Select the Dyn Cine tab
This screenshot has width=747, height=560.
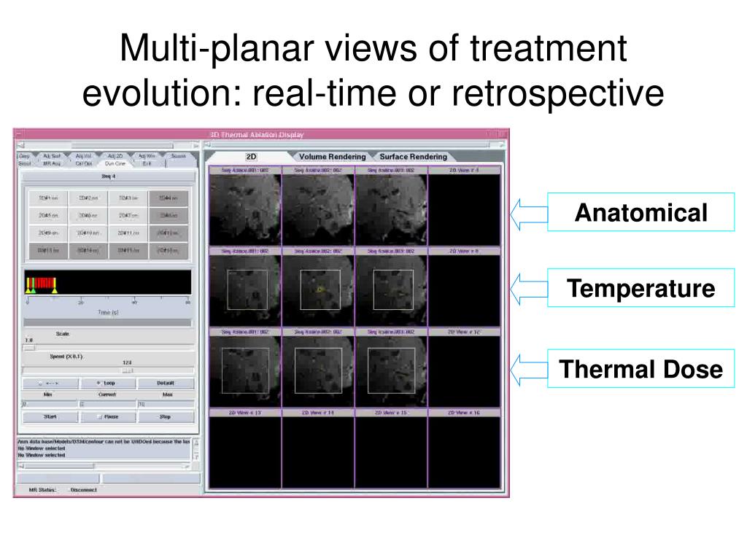(x=115, y=163)
